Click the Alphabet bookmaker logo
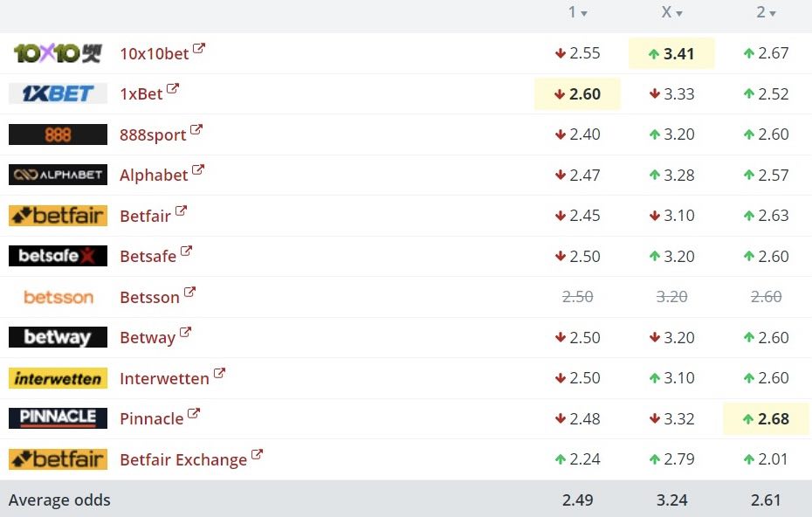This screenshot has width=812, height=517. click(x=58, y=175)
